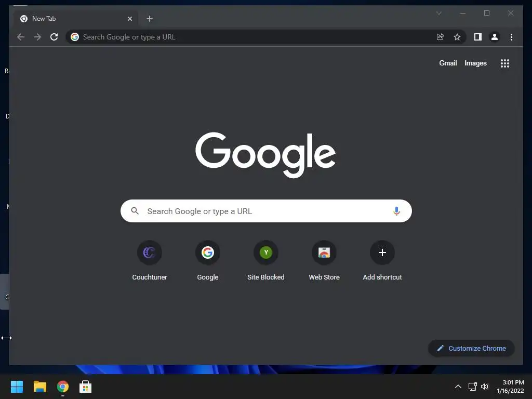The height and width of the screenshot is (399, 532).
Task: Open the taskbar clock and date
Action: tap(511, 387)
